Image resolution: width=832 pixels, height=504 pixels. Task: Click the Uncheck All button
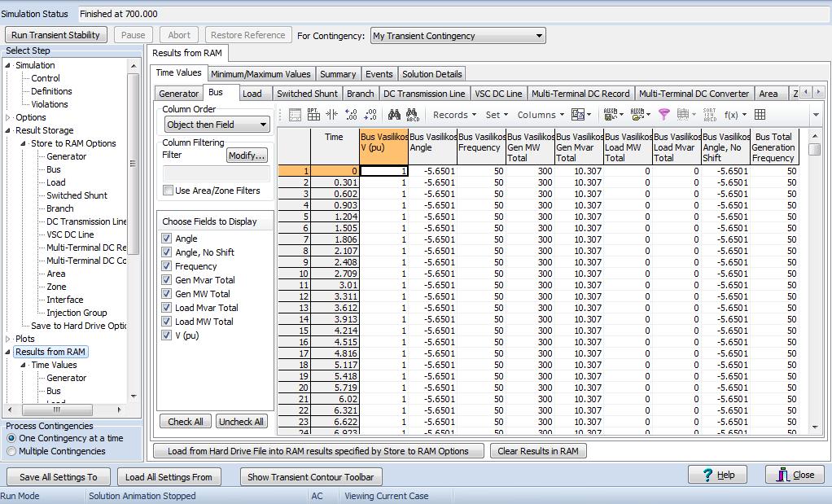(242, 422)
